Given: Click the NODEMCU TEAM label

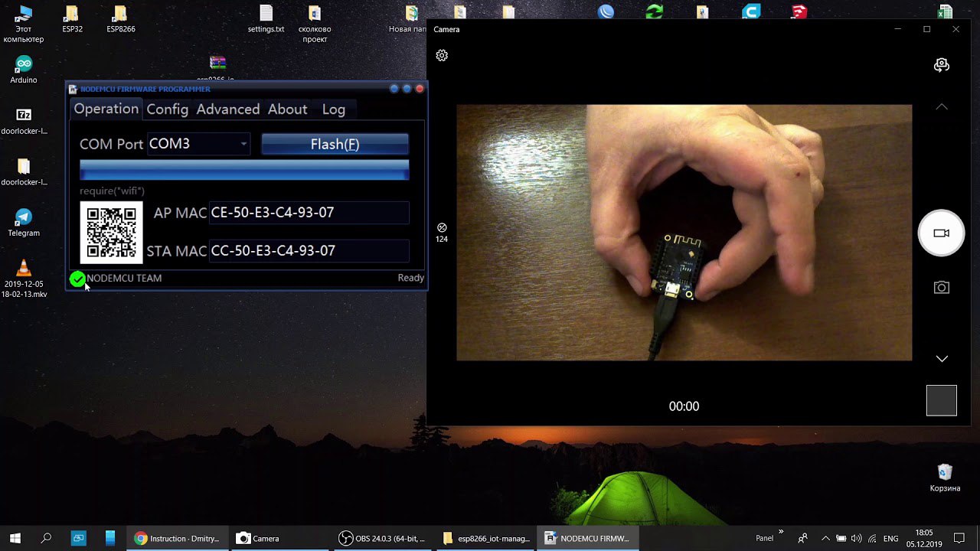Looking at the screenshot, I should pos(124,278).
